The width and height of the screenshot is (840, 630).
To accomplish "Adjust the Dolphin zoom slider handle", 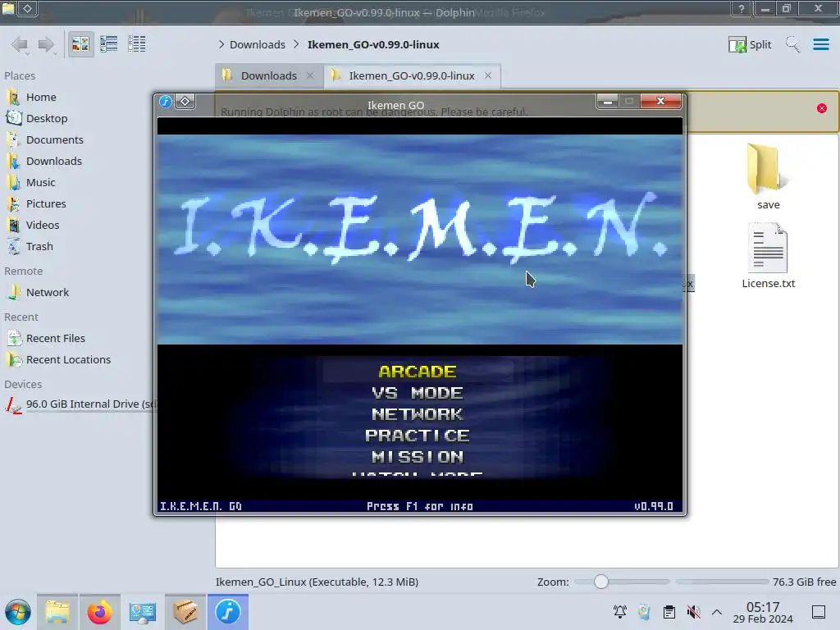I will tap(601, 582).
